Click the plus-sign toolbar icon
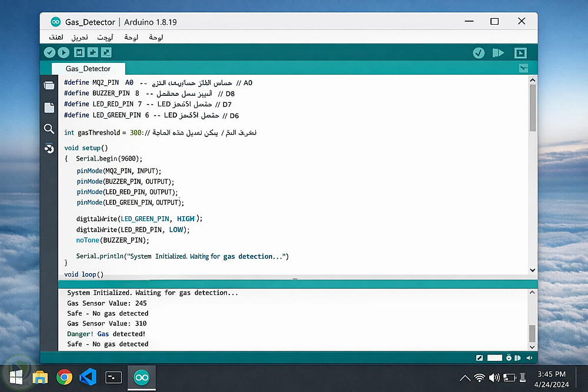Screen dimensions: 588x392 [93, 52]
